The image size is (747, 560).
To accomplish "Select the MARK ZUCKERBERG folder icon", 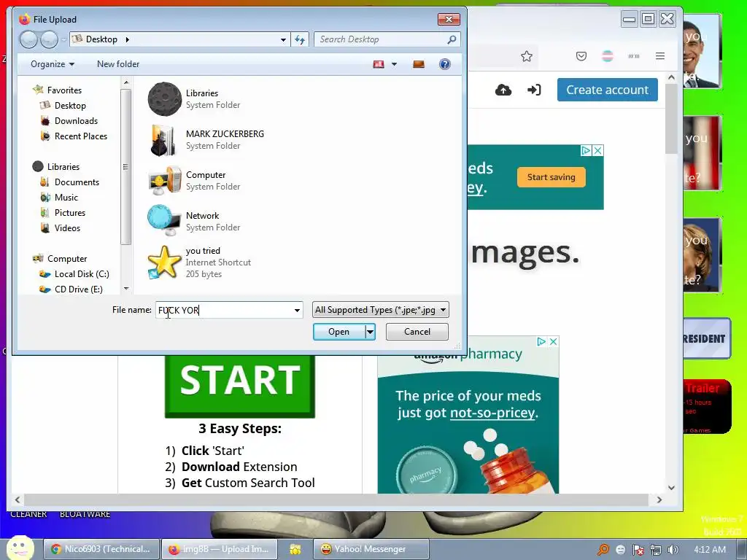I will click(164, 140).
